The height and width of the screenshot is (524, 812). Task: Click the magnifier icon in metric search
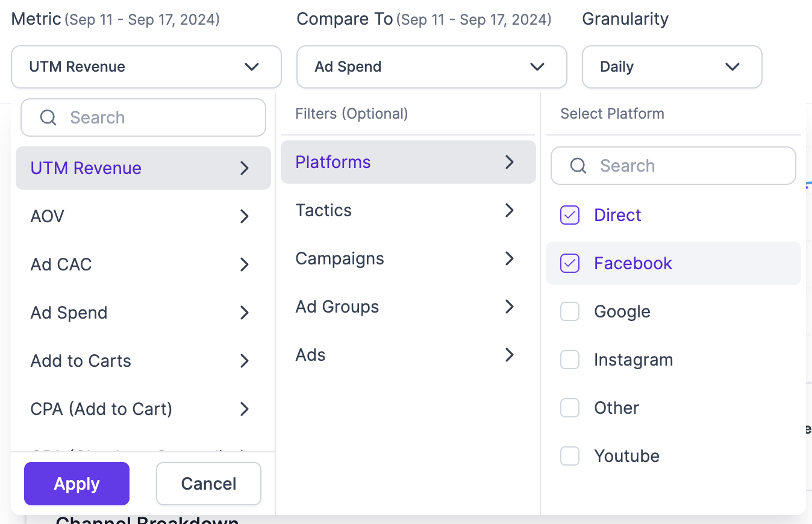coord(48,117)
